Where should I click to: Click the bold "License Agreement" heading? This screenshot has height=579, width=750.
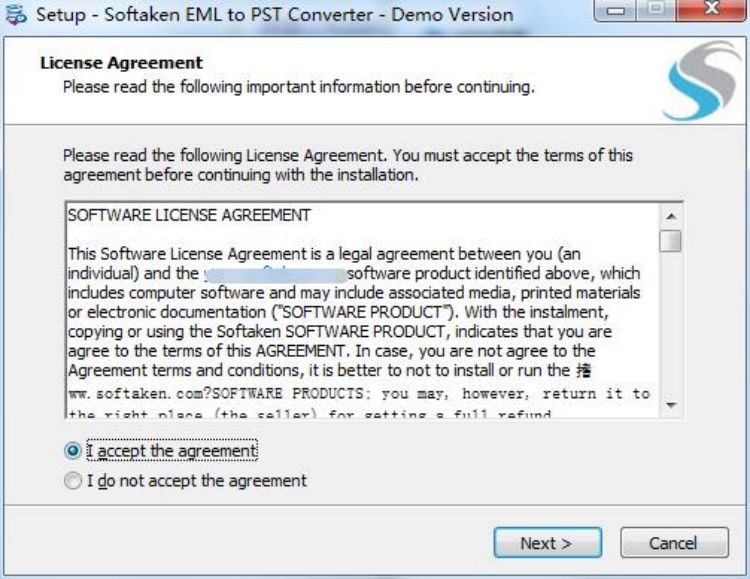(x=121, y=63)
